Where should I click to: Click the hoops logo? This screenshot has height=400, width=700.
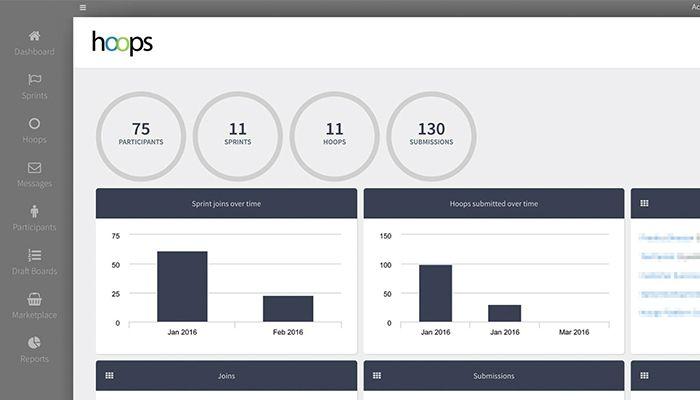click(x=122, y=43)
